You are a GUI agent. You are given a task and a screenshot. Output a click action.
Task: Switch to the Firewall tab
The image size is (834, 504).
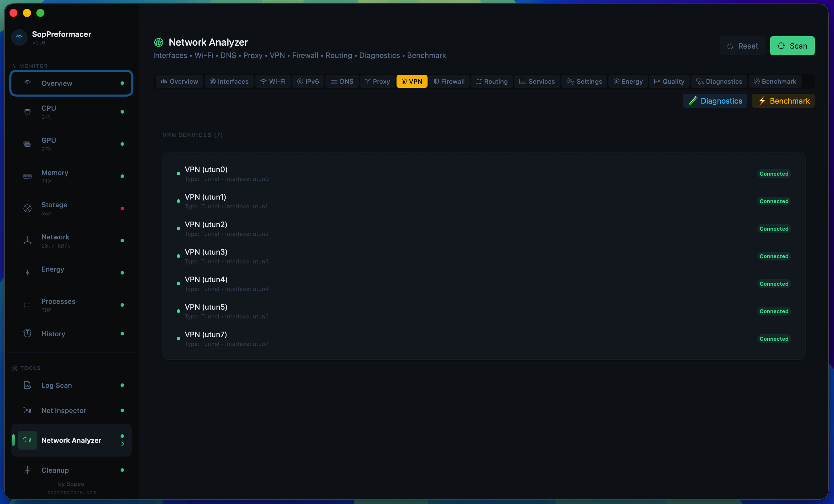(x=449, y=81)
